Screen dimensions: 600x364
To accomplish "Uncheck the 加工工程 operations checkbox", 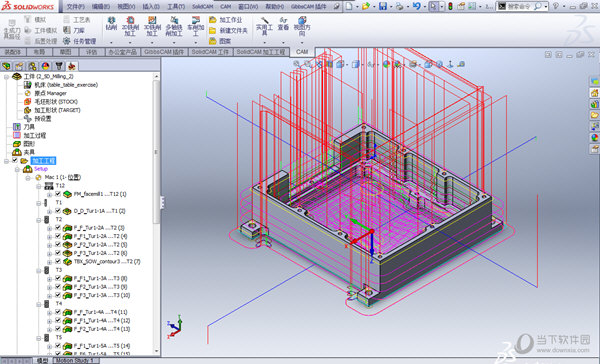I will pos(15,160).
